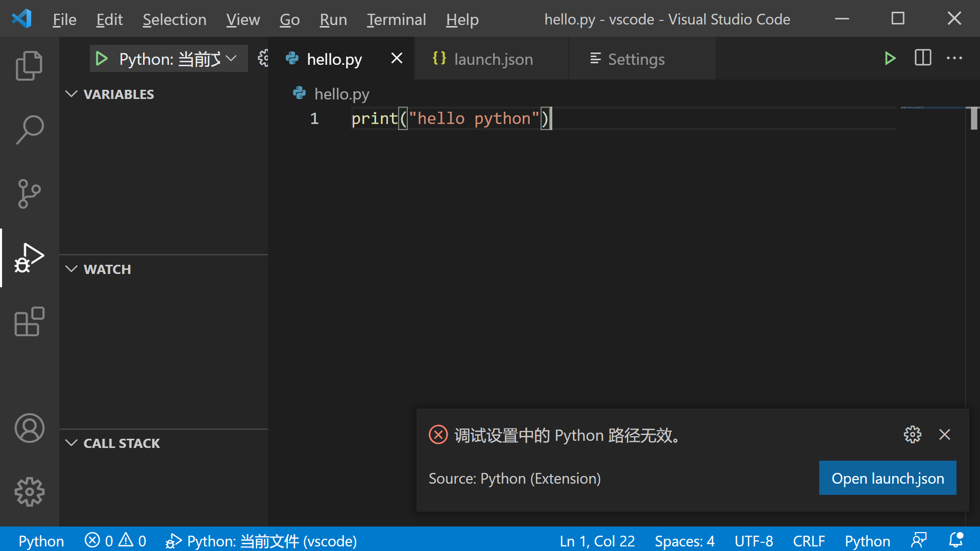This screenshot has height=551, width=980.
Task: Collapse the CALL STACK section
Action: (163, 443)
